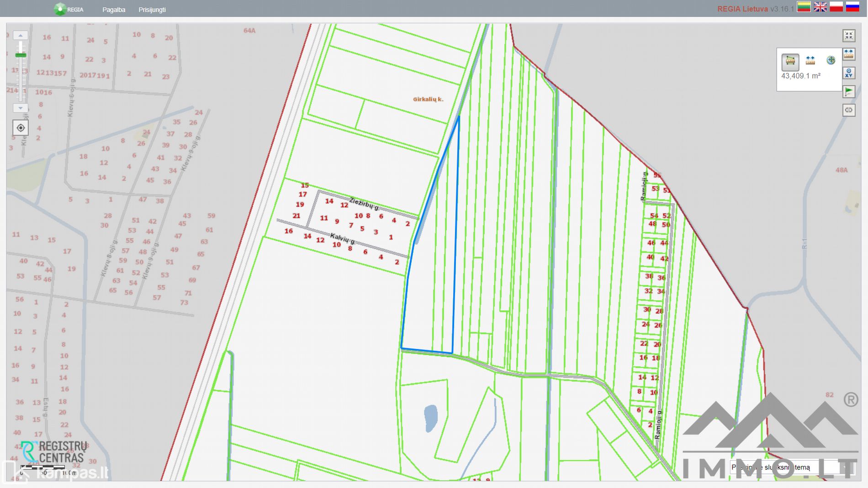
Task: Click zoom out arrow below slider
Action: pyautogui.click(x=21, y=108)
